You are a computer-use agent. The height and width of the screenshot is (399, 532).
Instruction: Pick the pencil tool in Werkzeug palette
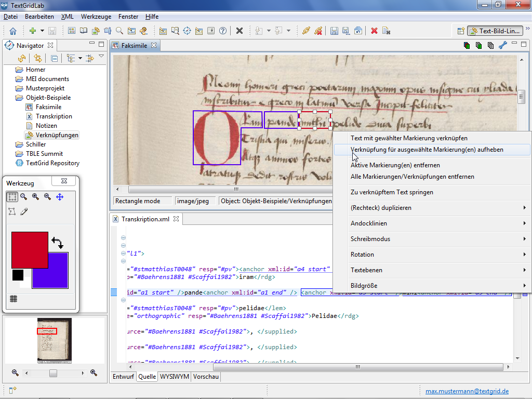(x=24, y=211)
